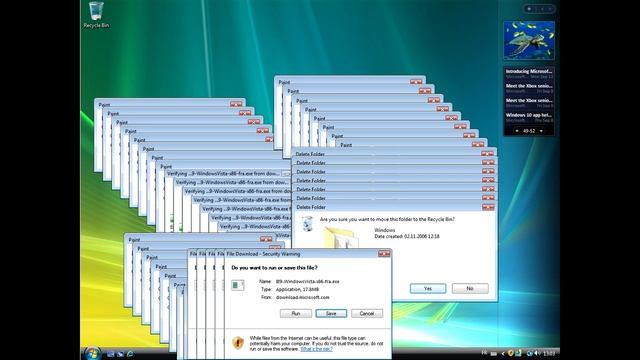The width and height of the screenshot is (640, 360).
Task: Open the "What's the risk?" link
Action: (317, 349)
